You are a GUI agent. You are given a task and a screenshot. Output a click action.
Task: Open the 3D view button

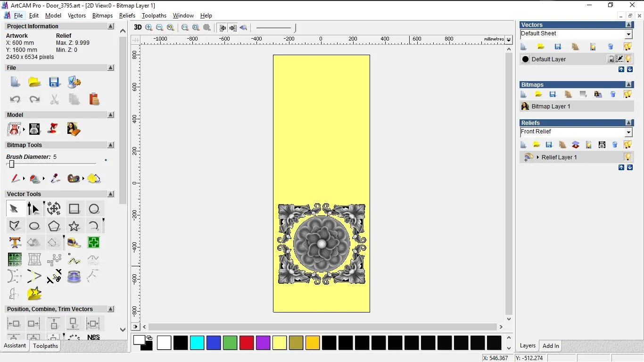coord(138,27)
